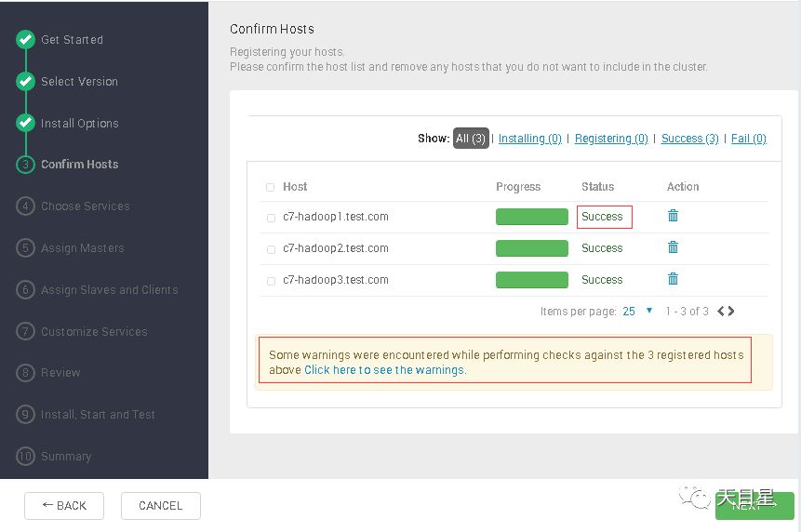The height and width of the screenshot is (532, 801).
Task: Select Choose Services wizard step
Action: [x=86, y=206]
